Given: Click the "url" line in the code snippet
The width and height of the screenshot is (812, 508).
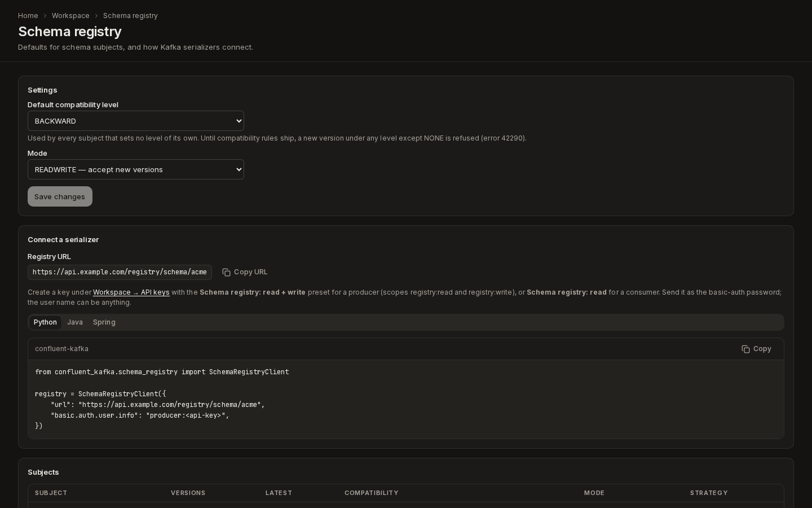Looking at the screenshot, I should [158, 405].
